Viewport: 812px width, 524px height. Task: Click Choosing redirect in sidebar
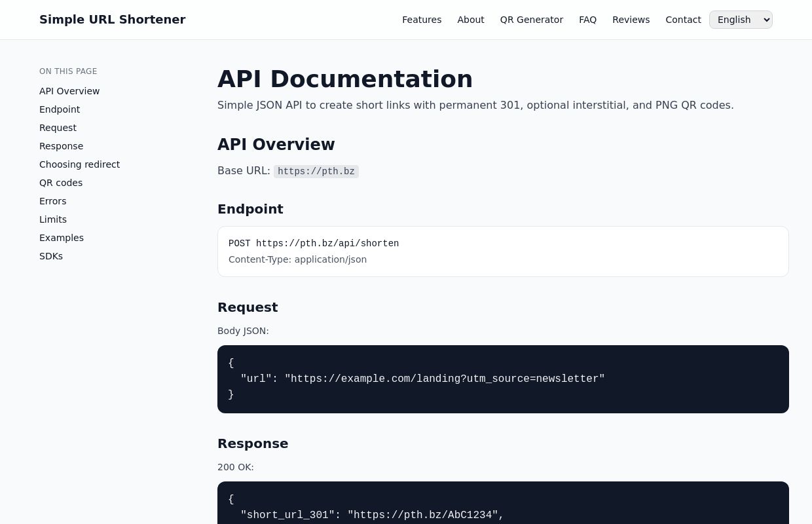[79, 164]
